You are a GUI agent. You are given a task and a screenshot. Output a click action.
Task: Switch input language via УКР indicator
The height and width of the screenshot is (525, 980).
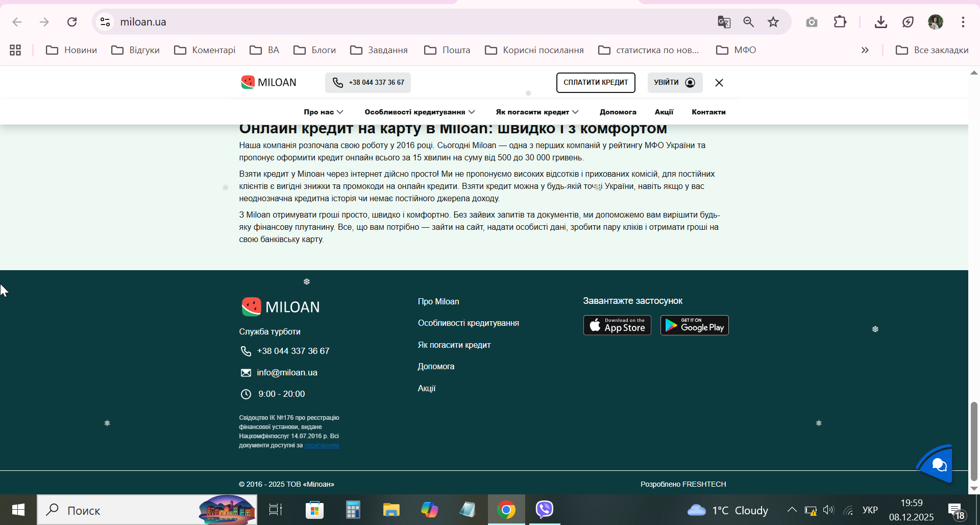(x=870, y=510)
